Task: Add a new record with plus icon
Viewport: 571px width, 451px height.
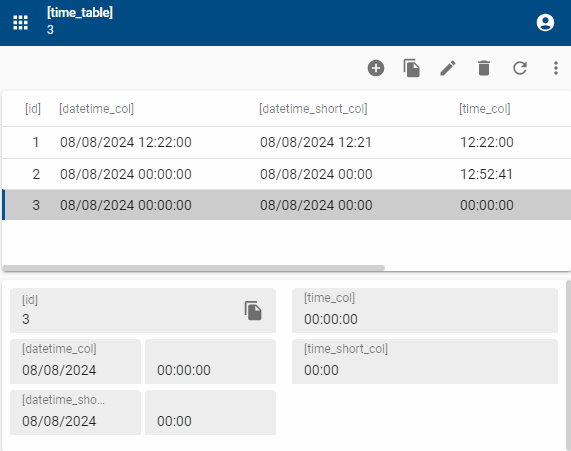Action: 376,68
